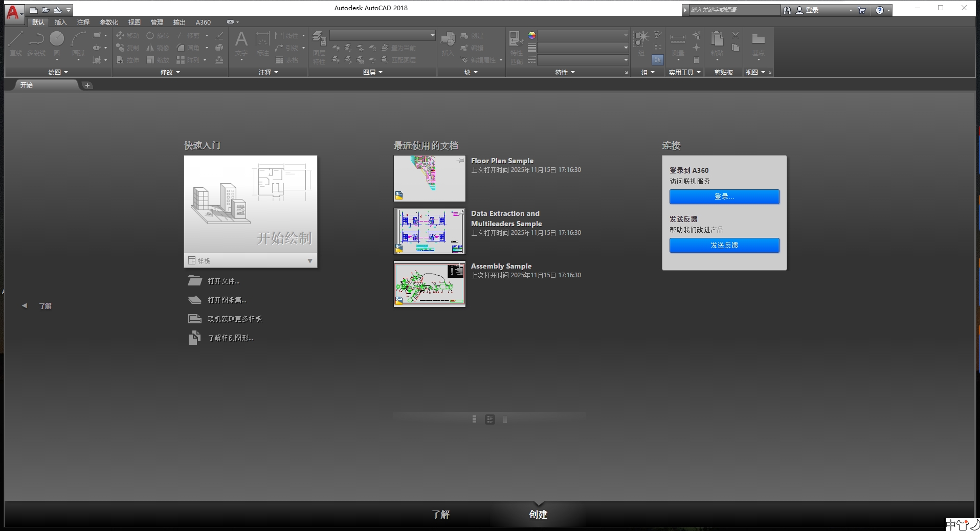This screenshot has height=531, width=980.
Task: Open the 参数化 ribbon tab
Action: [108, 22]
